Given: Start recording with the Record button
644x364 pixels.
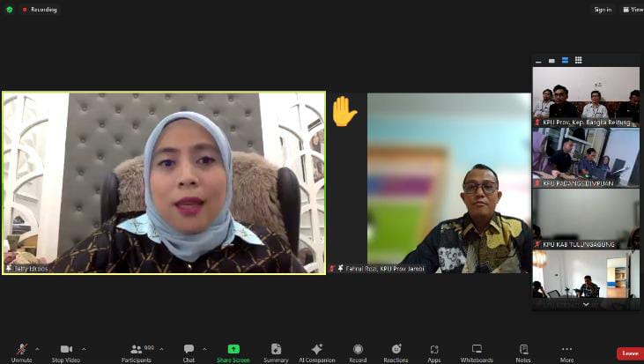Looking at the screenshot, I should [358, 351].
